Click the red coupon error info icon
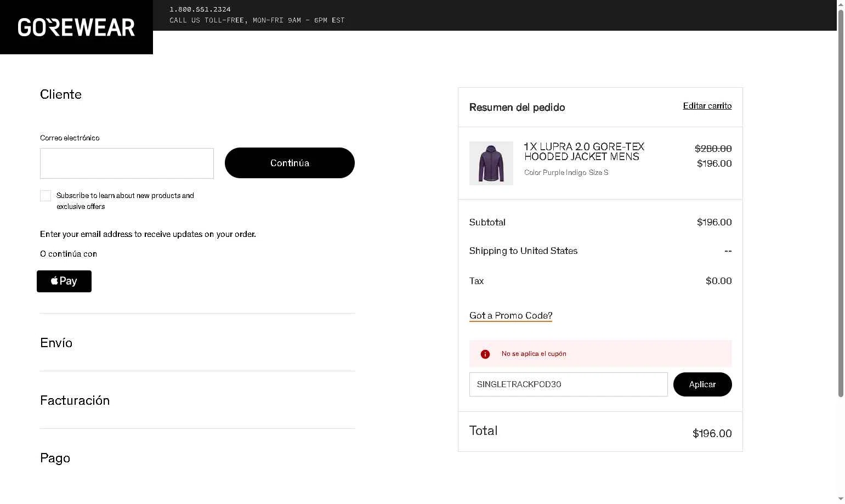The width and height of the screenshot is (845, 504). [485, 354]
